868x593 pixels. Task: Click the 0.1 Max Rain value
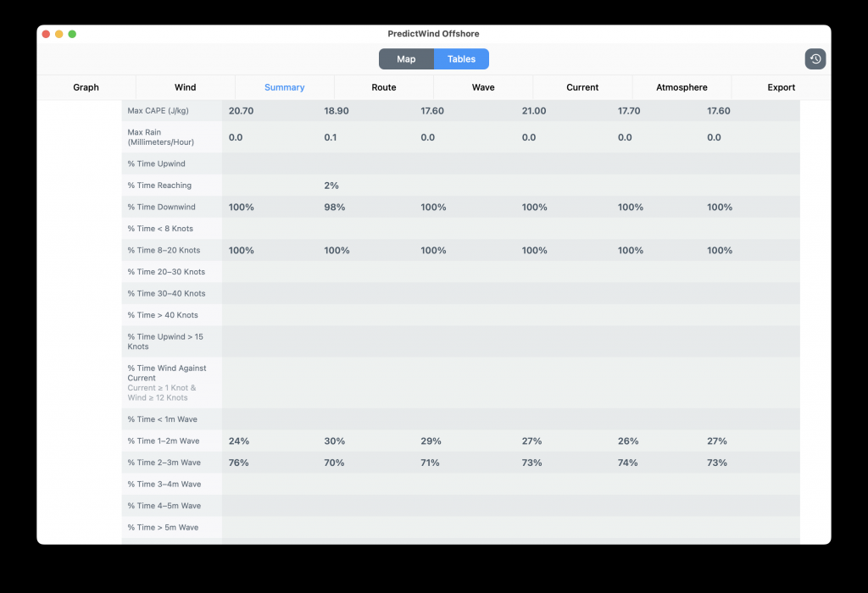tap(331, 137)
